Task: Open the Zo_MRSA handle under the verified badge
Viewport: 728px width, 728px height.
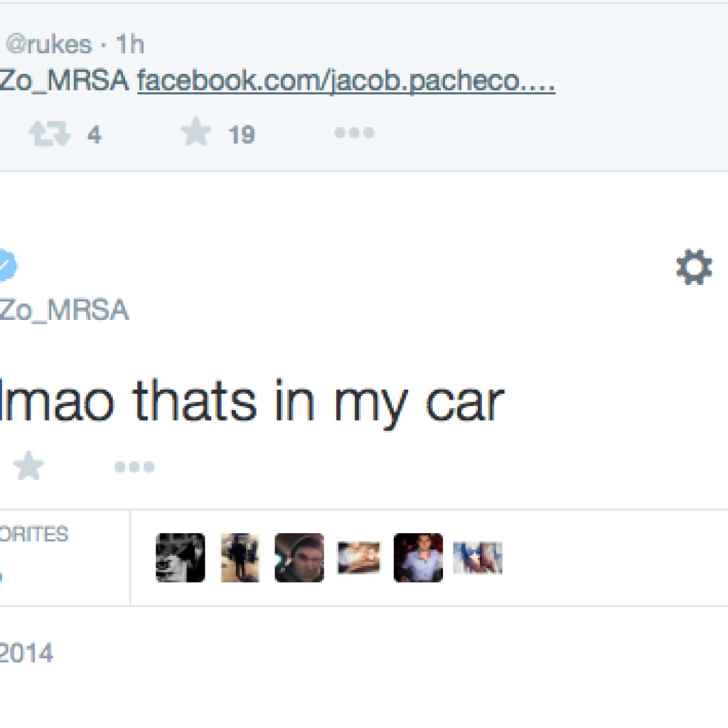Action: coord(64,311)
